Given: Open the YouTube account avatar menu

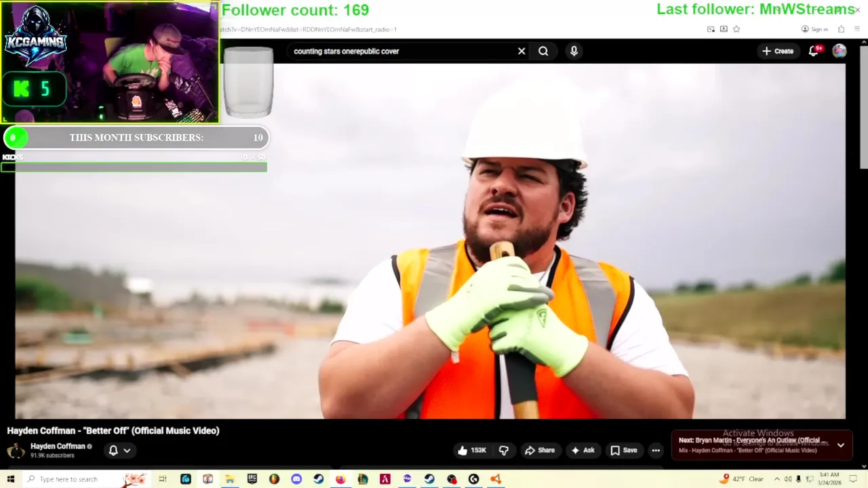Looking at the screenshot, I should pyautogui.click(x=840, y=51).
